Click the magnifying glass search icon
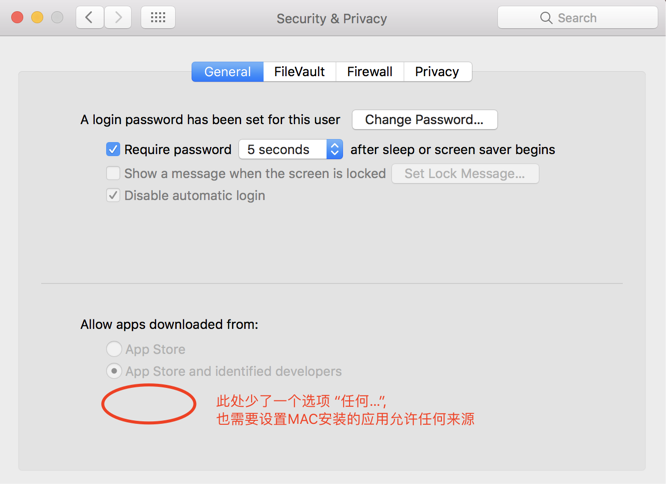The width and height of the screenshot is (666, 484). (546, 18)
